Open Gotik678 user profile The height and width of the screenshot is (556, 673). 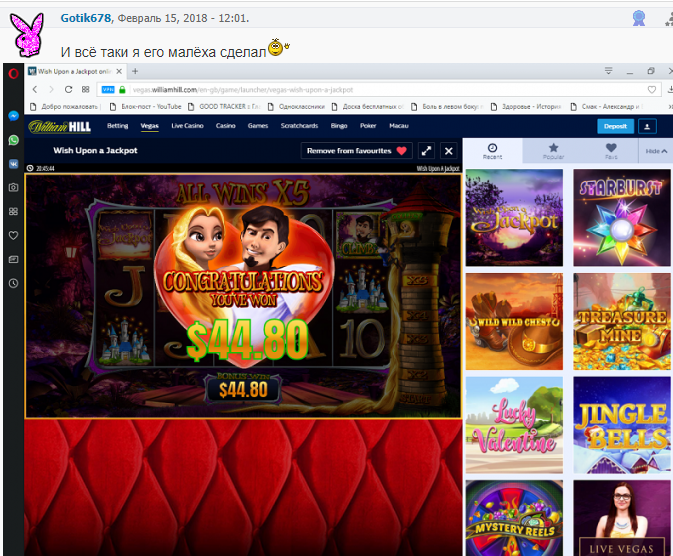click(86, 18)
